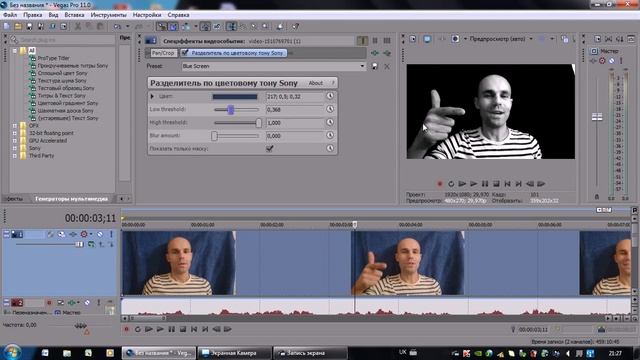Open the Вставка menu
This screenshot has height=360, width=640.
pos(74,15)
